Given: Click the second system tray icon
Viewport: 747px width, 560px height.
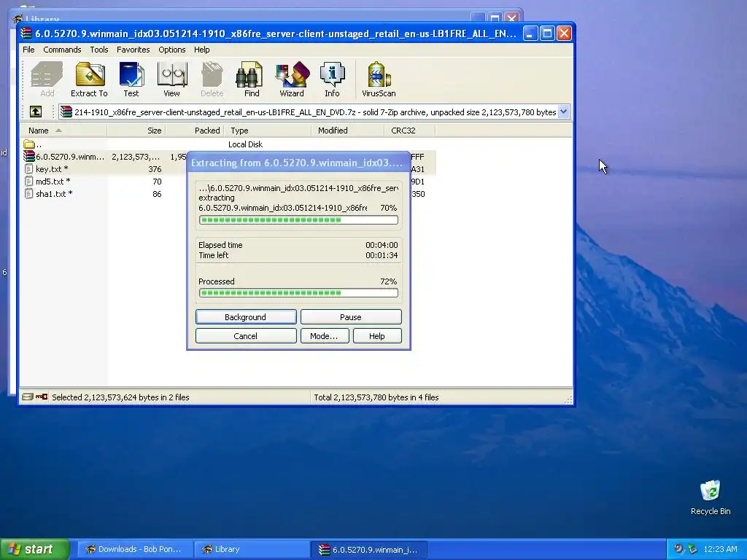Looking at the screenshot, I should tap(693, 549).
